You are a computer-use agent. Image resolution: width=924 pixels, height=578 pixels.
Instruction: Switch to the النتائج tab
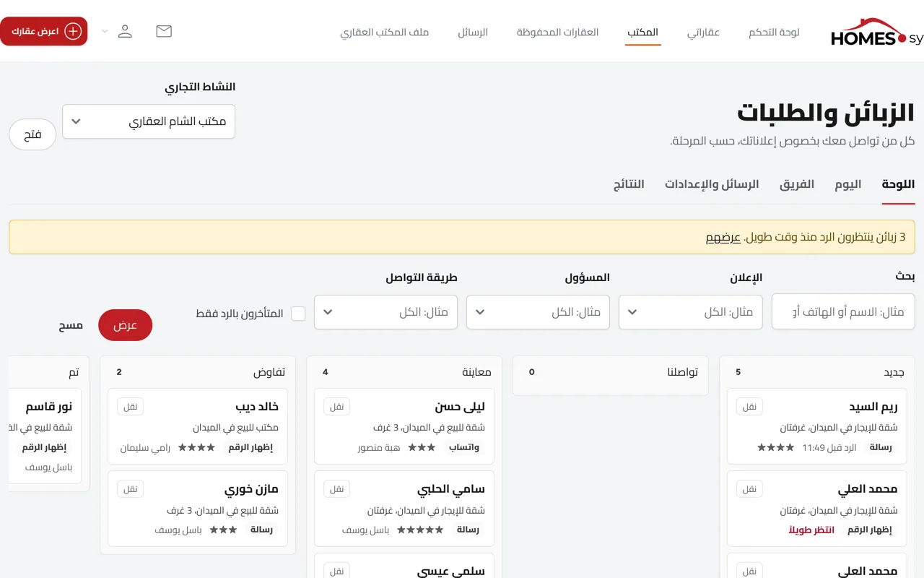tap(629, 184)
